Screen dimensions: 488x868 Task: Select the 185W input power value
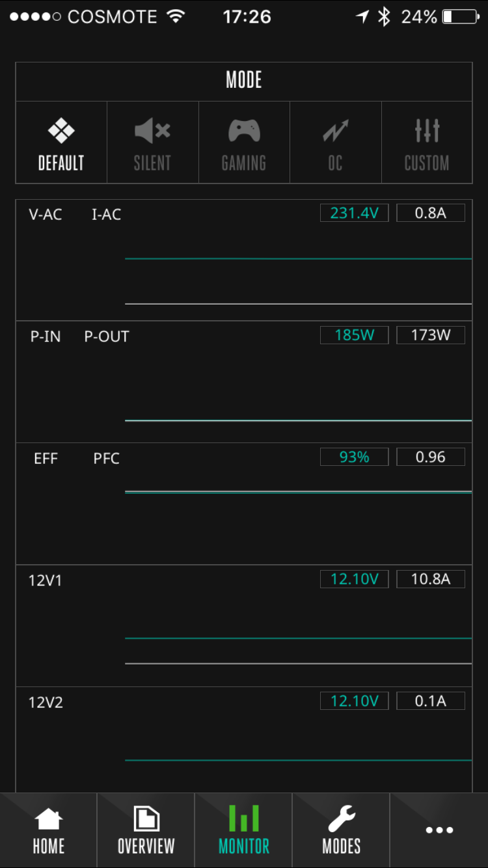click(354, 335)
